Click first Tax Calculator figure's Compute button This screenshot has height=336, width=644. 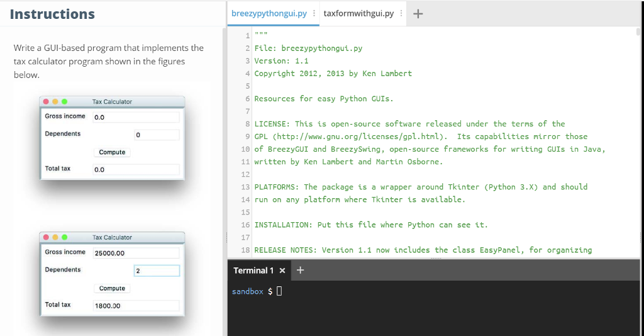[112, 152]
